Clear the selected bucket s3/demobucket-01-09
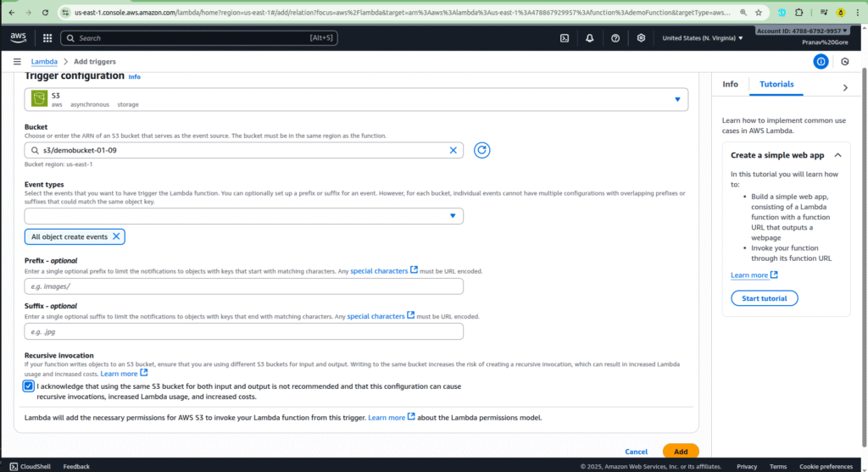Image resolution: width=868 pixels, height=472 pixels. [453, 150]
